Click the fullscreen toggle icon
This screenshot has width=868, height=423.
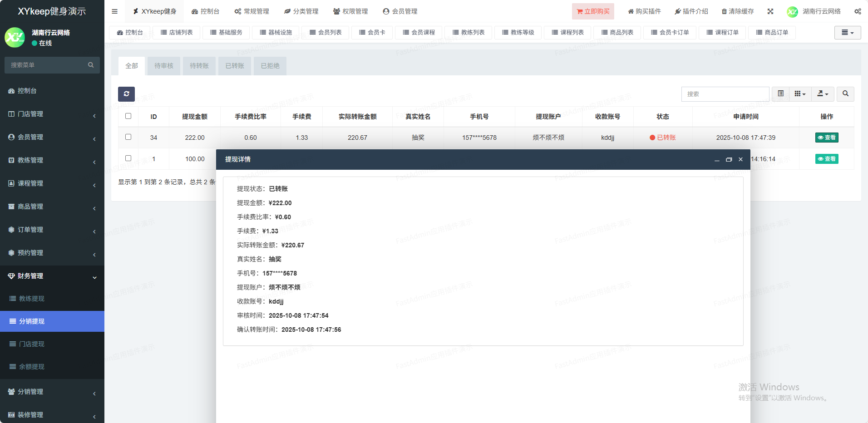tap(770, 11)
